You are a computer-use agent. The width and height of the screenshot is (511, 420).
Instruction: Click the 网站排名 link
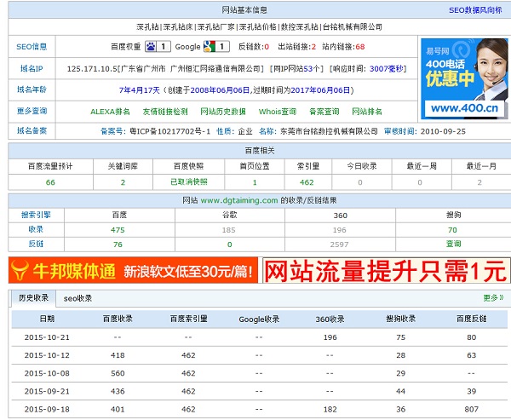[x=372, y=111]
